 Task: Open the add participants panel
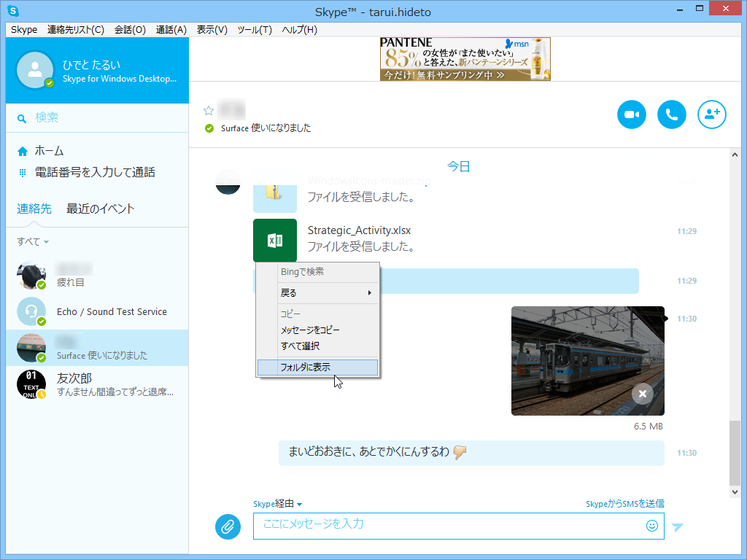712,114
